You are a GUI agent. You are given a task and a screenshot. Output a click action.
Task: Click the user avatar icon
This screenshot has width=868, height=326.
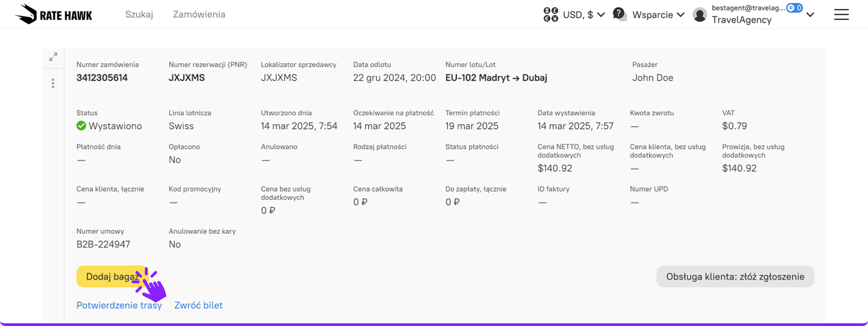[x=700, y=15]
